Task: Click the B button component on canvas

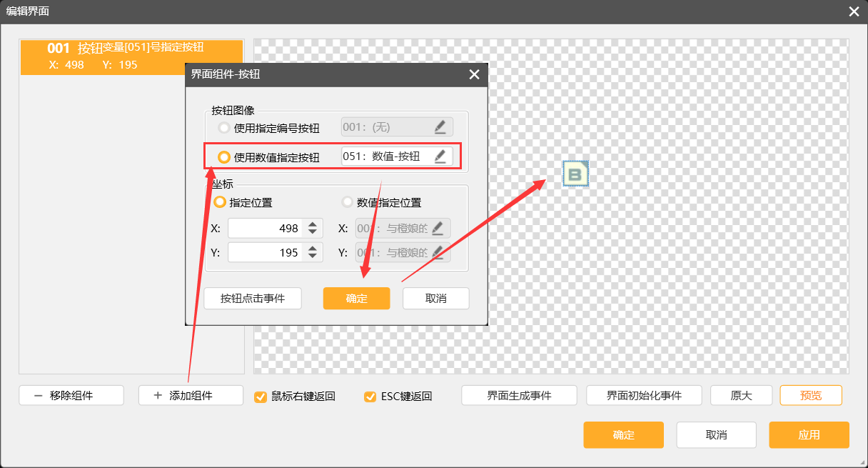Action: pyautogui.click(x=575, y=174)
